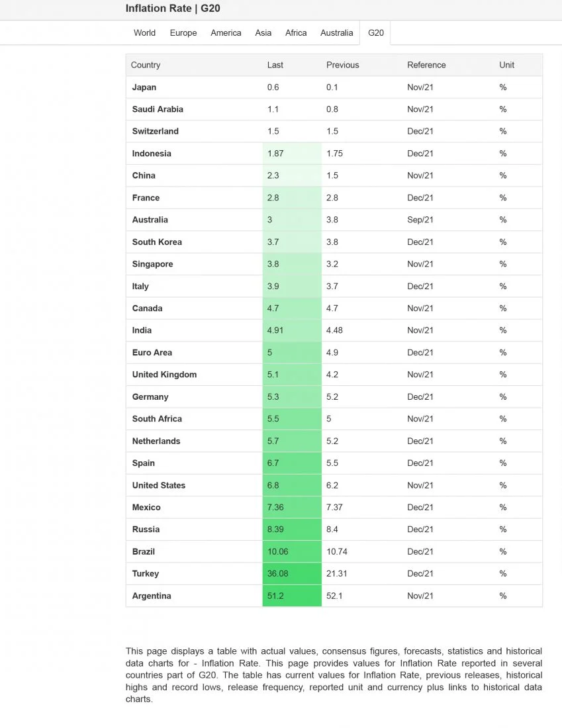This screenshot has width=562, height=728.
Task: Switch to the Europe tab
Action: pos(183,32)
